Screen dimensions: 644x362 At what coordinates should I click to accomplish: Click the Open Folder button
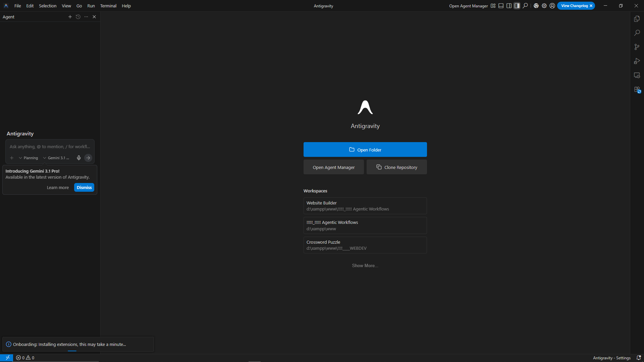coord(365,149)
